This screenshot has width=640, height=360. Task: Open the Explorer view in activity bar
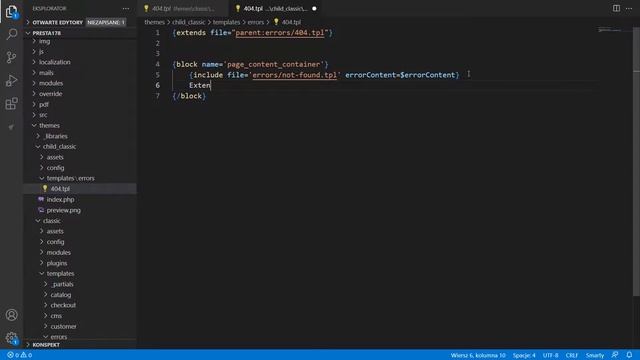pos(11,11)
